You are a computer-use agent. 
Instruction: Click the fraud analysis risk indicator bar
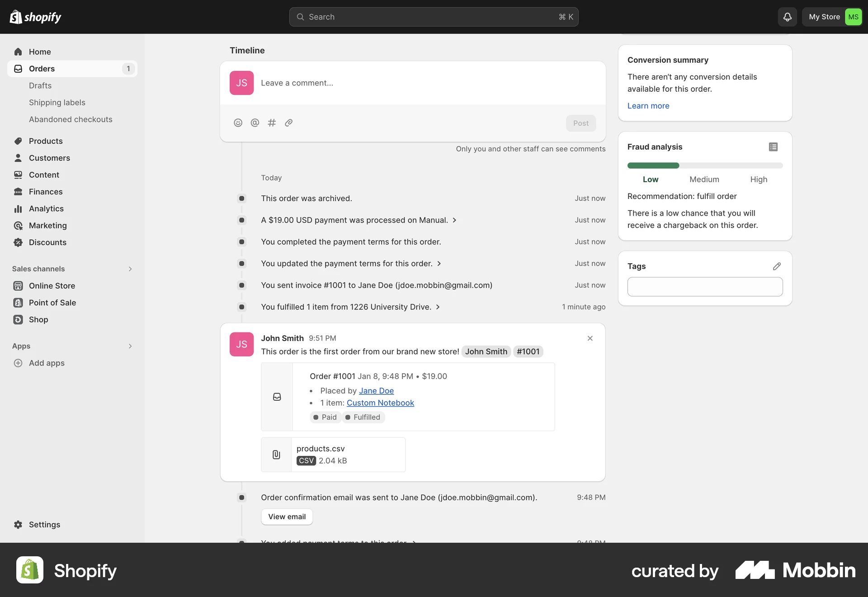tap(653, 166)
